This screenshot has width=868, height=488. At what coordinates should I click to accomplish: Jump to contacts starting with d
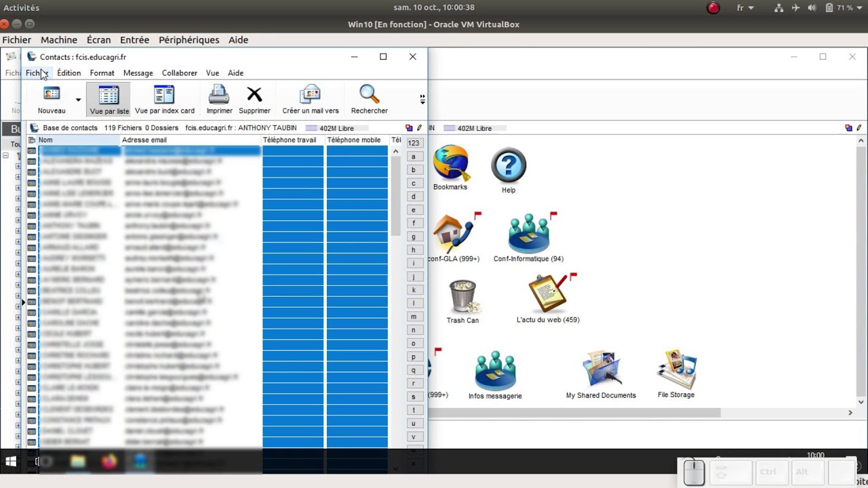pyautogui.click(x=414, y=197)
